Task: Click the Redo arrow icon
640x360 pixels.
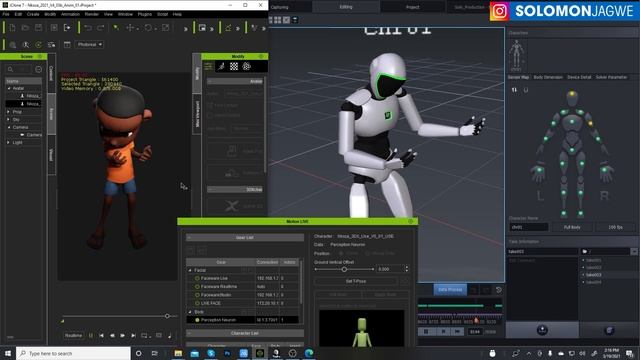Action: [100, 28]
